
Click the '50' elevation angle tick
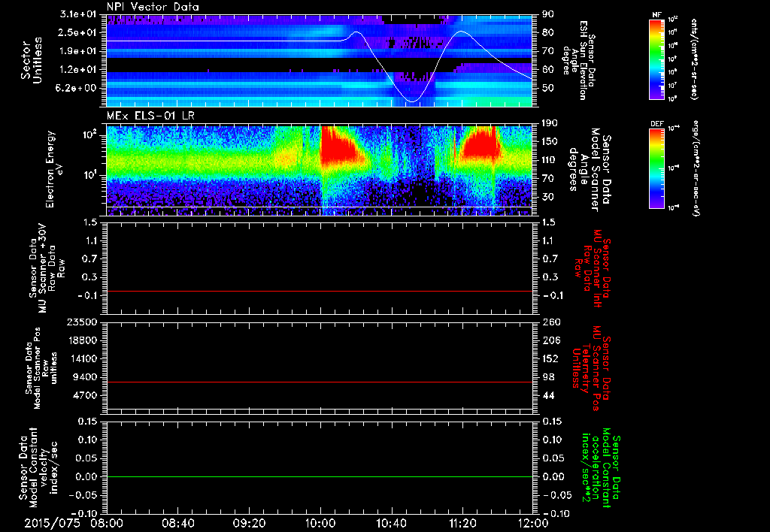click(547, 89)
